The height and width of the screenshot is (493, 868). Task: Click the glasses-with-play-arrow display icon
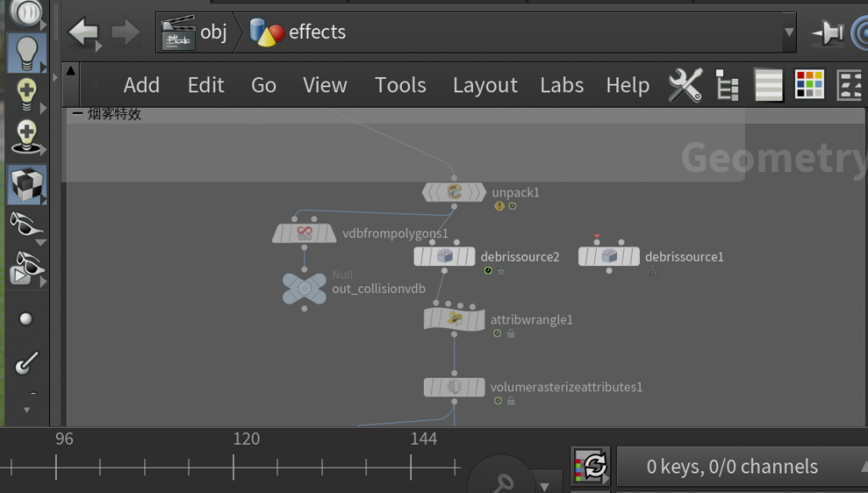(26, 269)
